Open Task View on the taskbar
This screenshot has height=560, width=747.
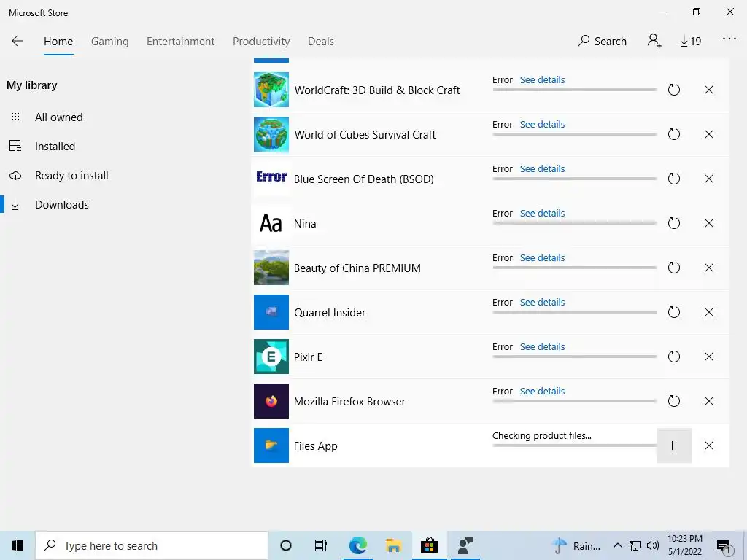(321, 545)
